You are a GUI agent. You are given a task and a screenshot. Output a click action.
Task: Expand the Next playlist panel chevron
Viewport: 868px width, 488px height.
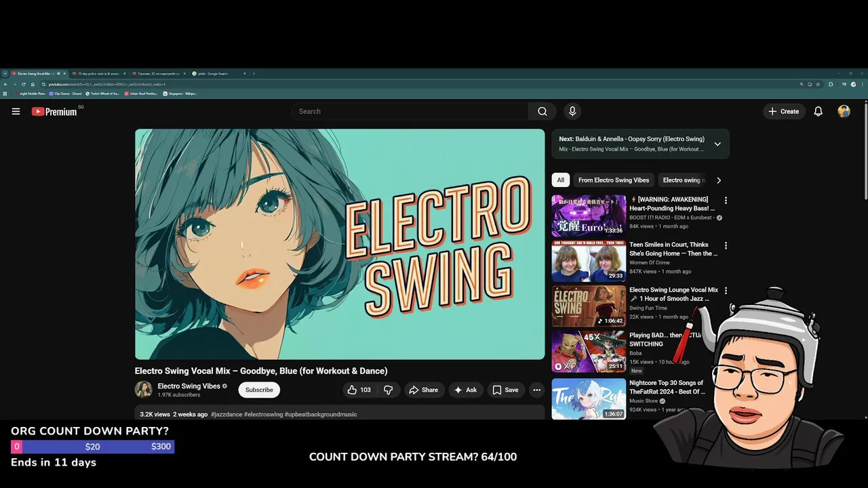[x=717, y=144]
